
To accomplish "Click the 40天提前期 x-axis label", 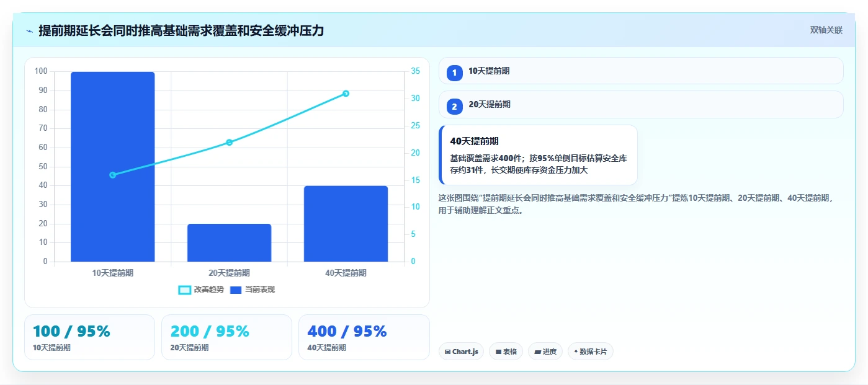I will pos(346,273).
